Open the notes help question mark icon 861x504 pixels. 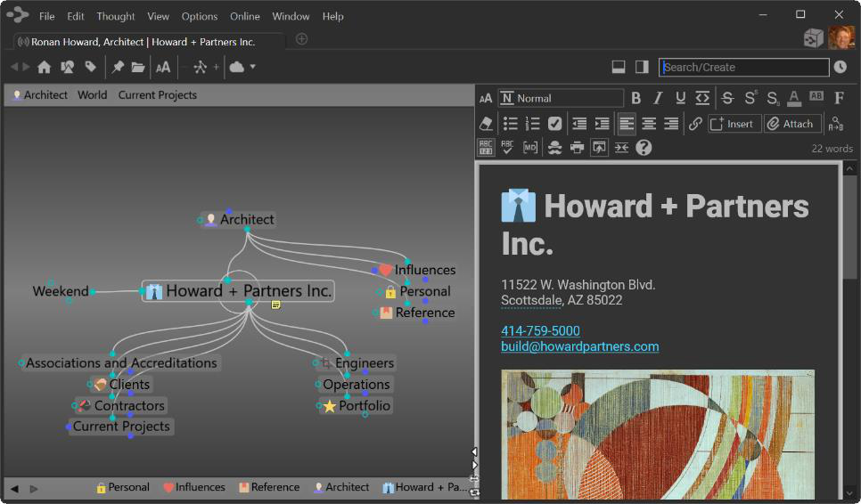click(644, 148)
